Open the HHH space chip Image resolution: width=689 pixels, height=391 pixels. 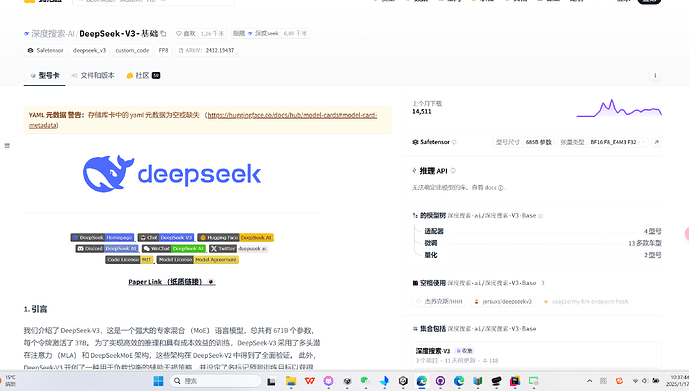pos(439,302)
